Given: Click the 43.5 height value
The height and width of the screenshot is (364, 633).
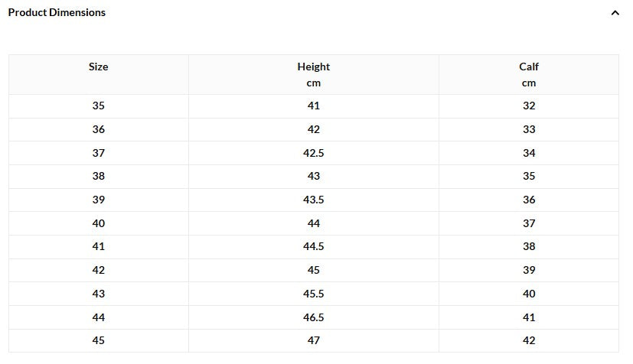Looking at the screenshot, I should coord(314,200).
